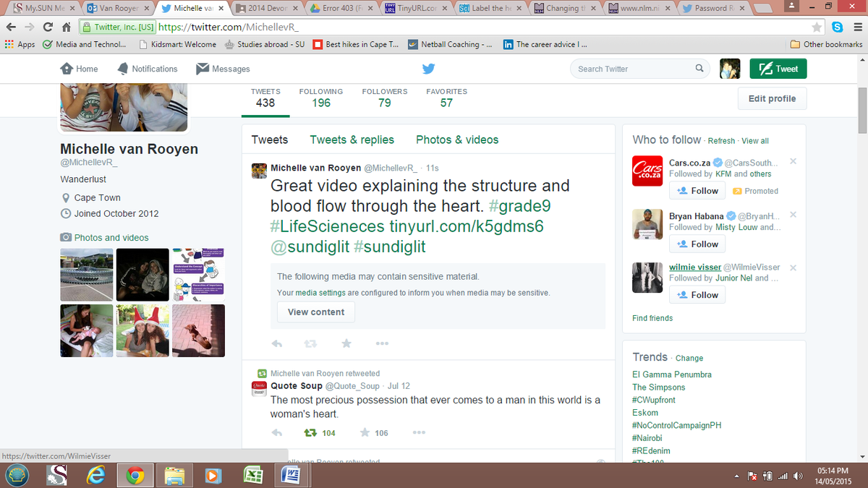The width and height of the screenshot is (868, 488).
Task: Refresh Who to follow suggestions
Action: point(721,141)
